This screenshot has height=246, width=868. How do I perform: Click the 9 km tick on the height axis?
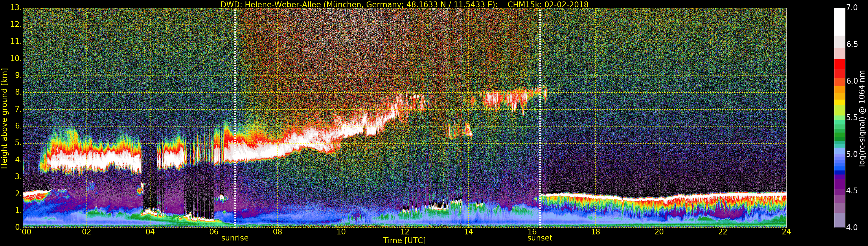click(x=18, y=76)
